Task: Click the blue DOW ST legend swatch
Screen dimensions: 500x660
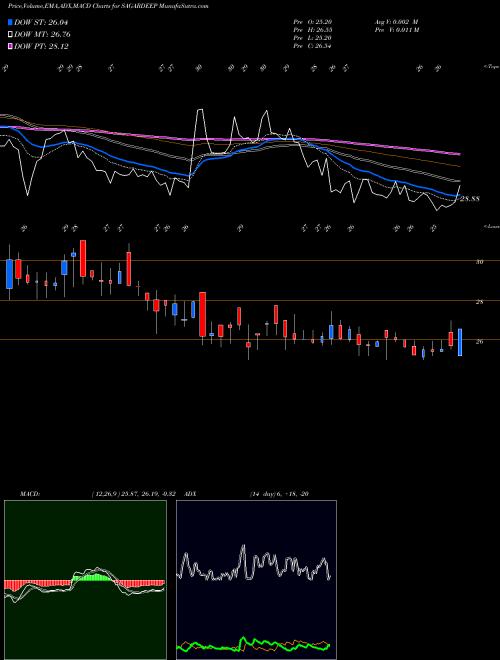Action: (x=11, y=22)
